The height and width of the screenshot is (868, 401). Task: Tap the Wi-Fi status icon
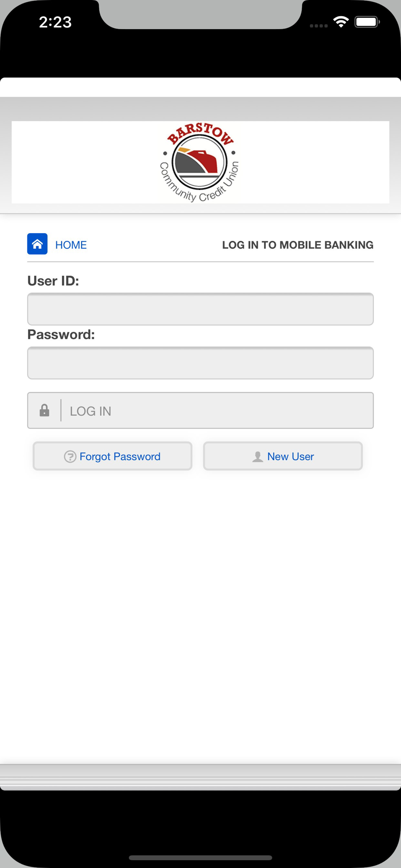coord(341,22)
